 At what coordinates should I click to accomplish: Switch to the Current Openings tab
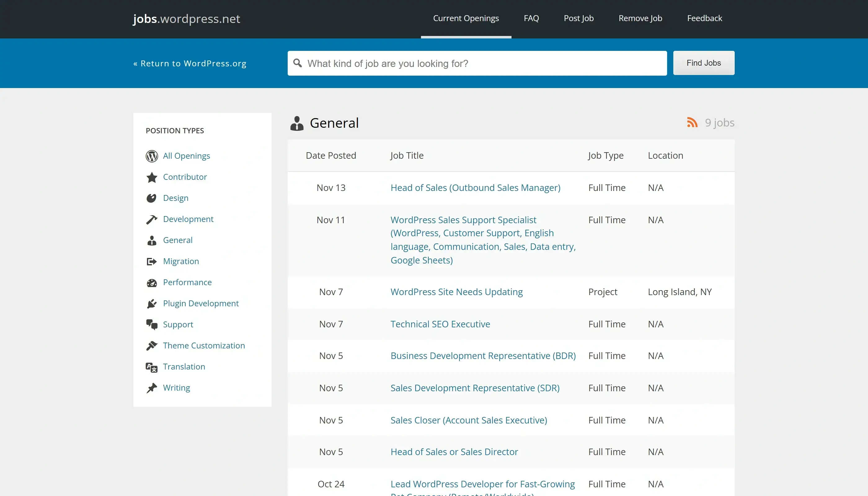466,18
